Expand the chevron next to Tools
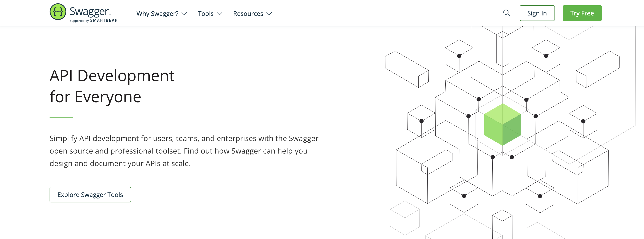Screen dimensions: 644x239 point(220,14)
